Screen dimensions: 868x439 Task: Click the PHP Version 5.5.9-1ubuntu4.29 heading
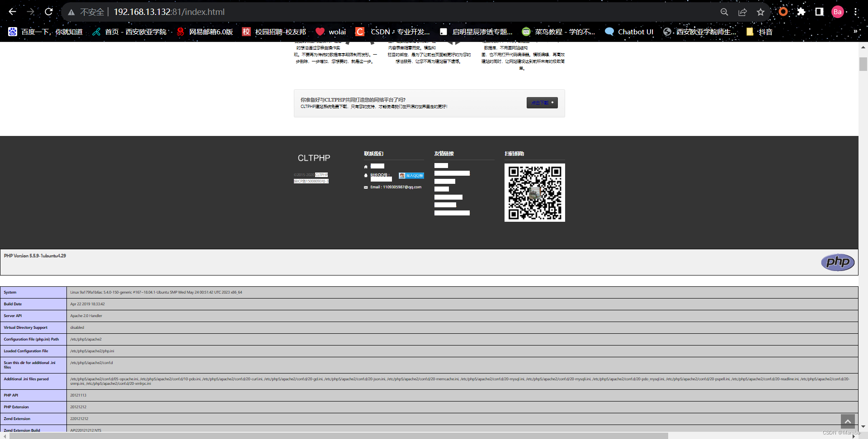pyautogui.click(x=35, y=256)
